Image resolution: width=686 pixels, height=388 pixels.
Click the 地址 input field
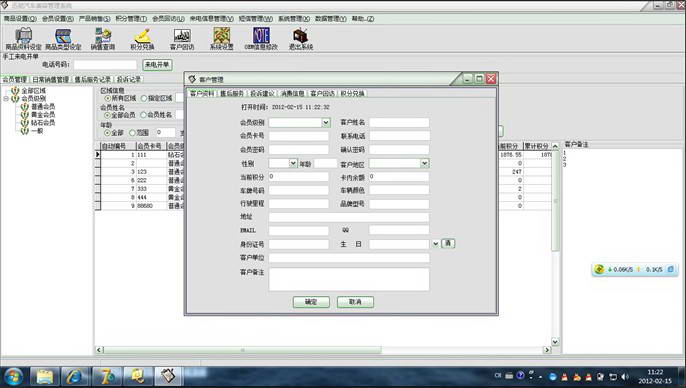point(349,217)
